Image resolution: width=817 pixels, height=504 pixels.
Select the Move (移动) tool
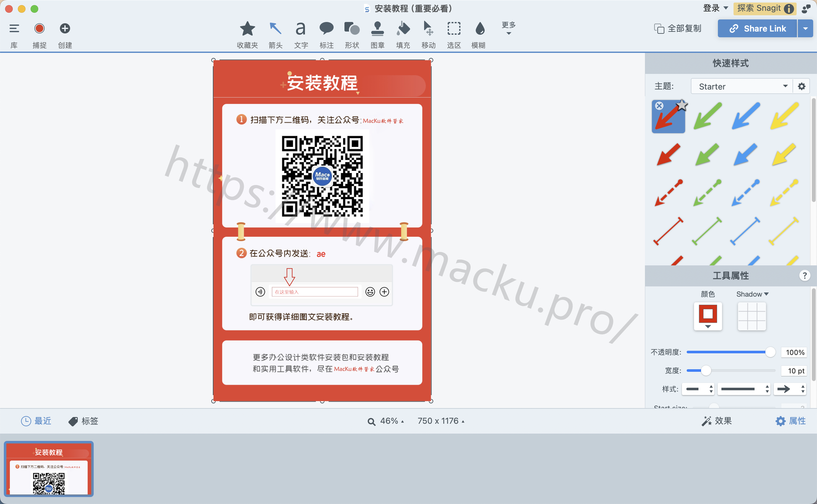[428, 29]
